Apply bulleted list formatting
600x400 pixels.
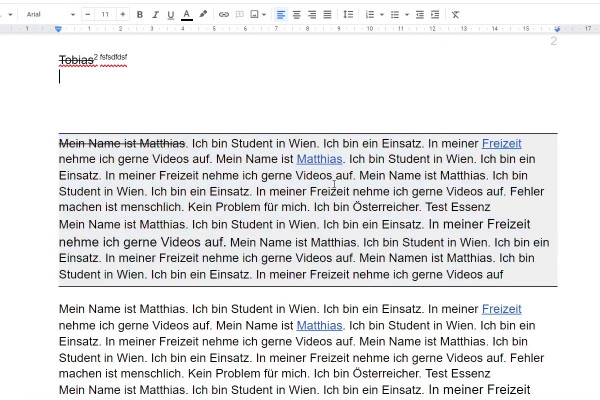tap(395, 15)
